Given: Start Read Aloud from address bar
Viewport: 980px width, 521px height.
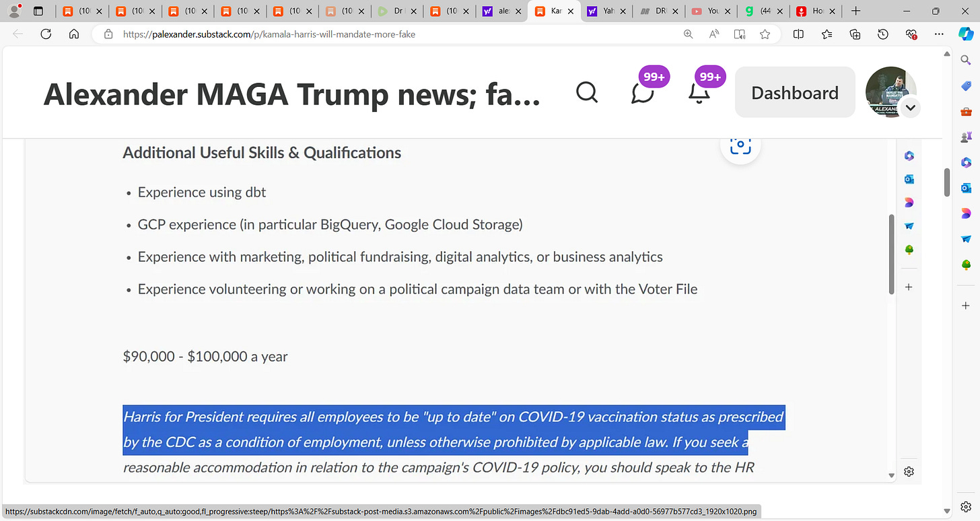Looking at the screenshot, I should coord(714,34).
